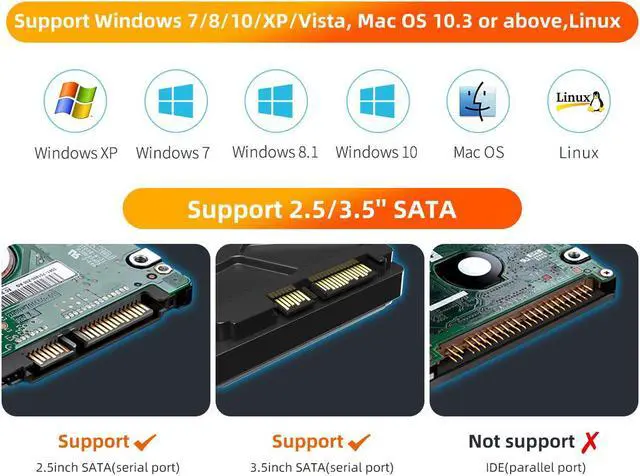Click the IDE(parallel port) caption

pyautogui.click(x=536, y=467)
